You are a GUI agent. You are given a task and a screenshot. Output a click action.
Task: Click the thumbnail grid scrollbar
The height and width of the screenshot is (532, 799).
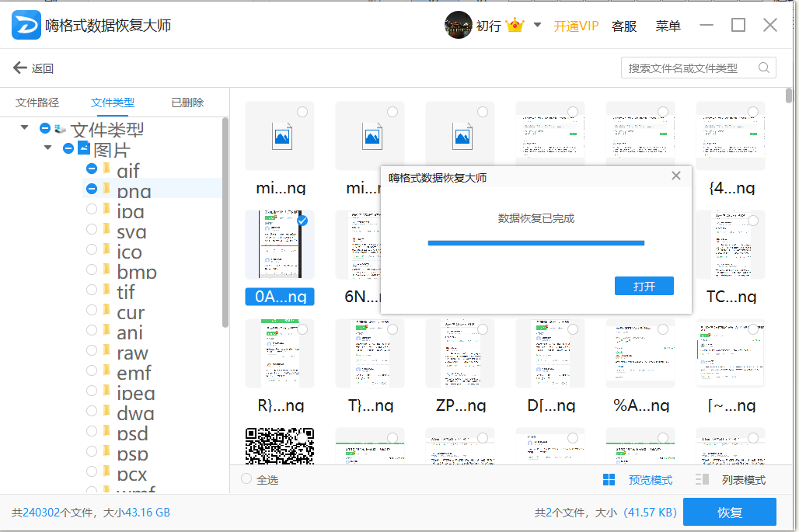pos(789,96)
